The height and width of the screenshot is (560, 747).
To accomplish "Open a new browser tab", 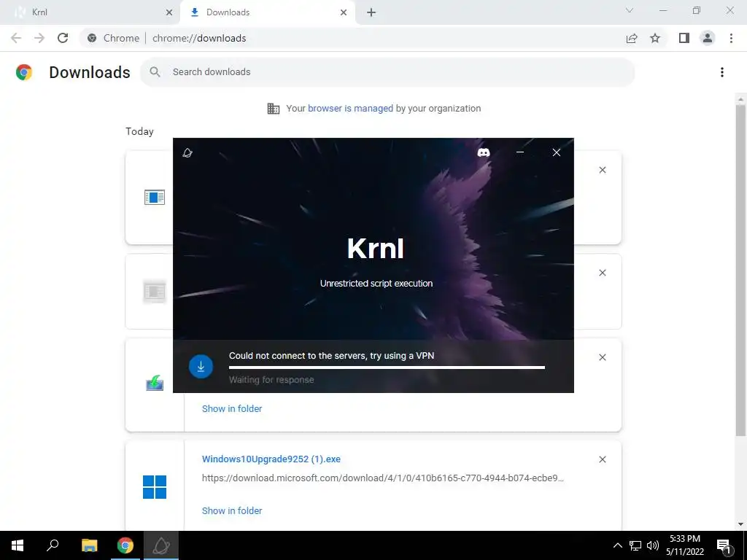I will 371,12.
